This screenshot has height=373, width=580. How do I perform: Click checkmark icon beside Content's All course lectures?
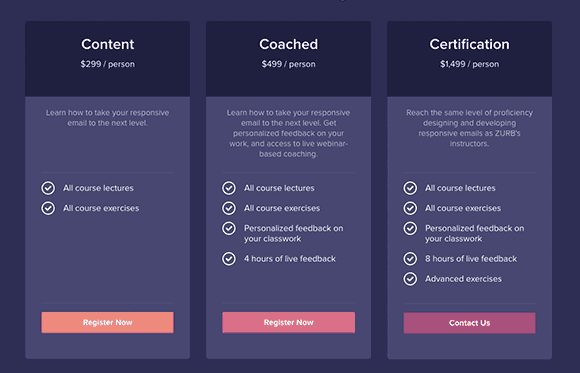pos(48,188)
